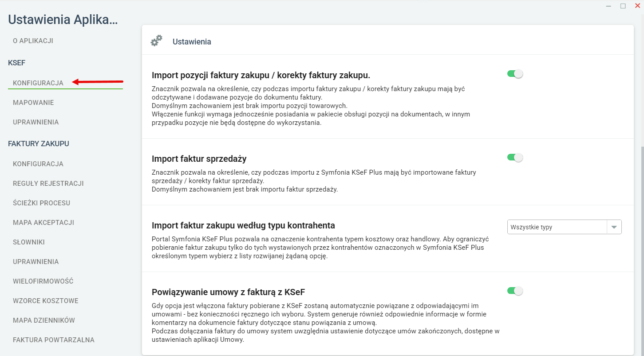
Task: Select KONFIGURACJA under KSEF
Action: click(x=38, y=83)
